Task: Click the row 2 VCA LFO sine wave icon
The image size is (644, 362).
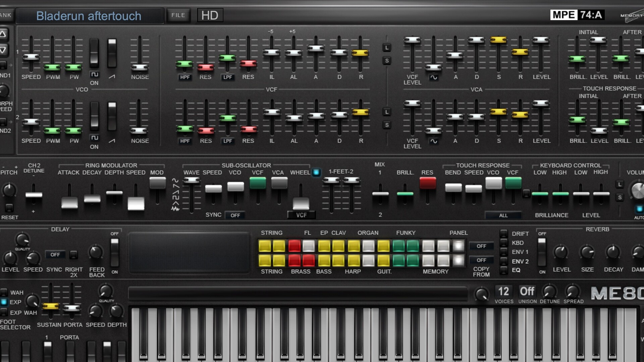Action: pyautogui.click(x=434, y=141)
